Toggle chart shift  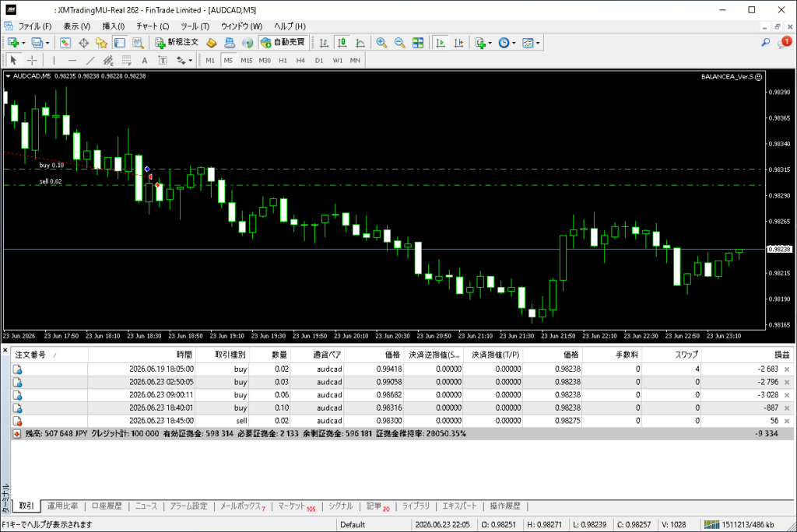point(458,44)
